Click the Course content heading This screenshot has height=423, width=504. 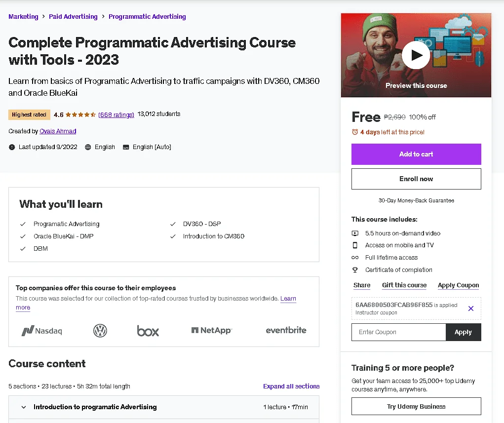pyautogui.click(x=47, y=364)
